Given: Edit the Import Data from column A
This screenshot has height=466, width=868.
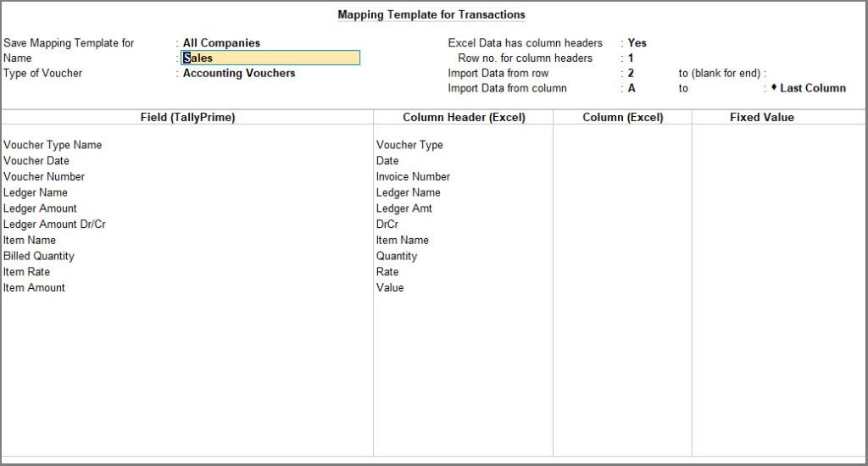Looking at the screenshot, I should point(632,88).
